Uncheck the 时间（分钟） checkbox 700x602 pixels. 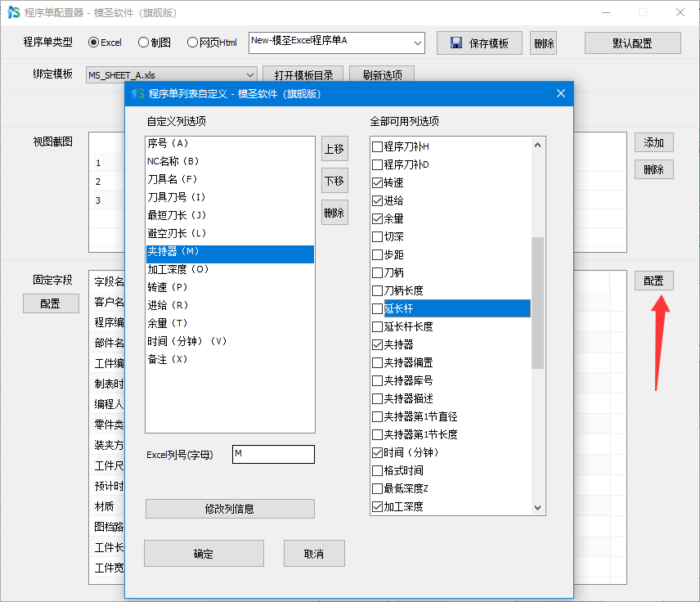tap(377, 452)
